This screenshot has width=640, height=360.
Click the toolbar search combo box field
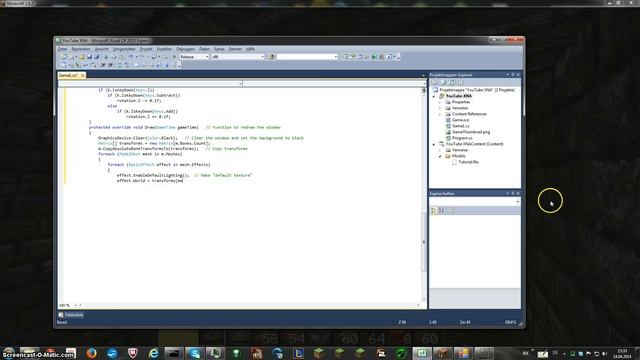(307, 57)
